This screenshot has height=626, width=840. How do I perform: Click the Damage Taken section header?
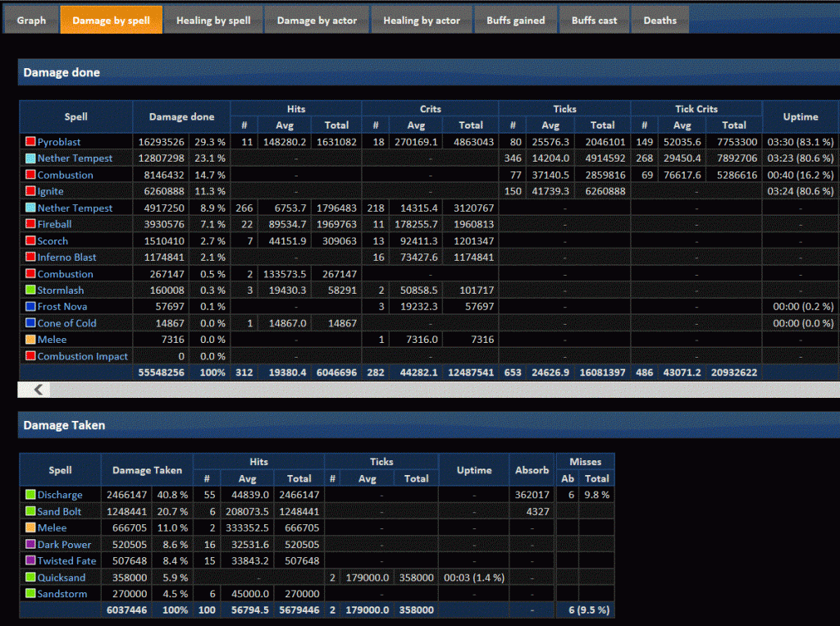pyautogui.click(x=428, y=425)
